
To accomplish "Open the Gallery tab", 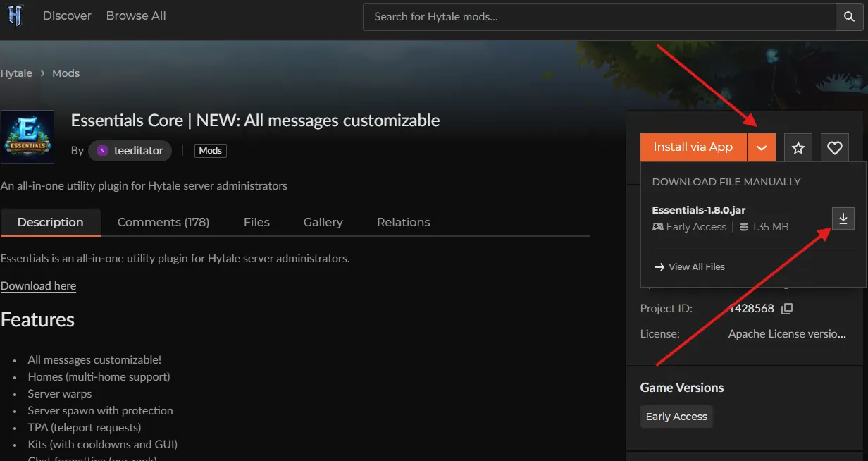I will click(x=323, y=222).
